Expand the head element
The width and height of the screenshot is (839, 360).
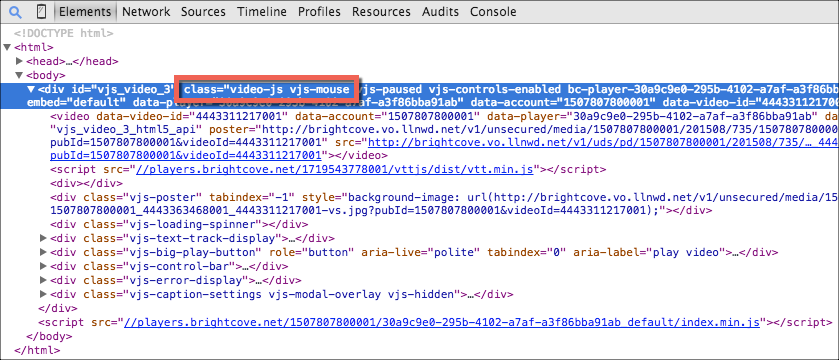pyautogui.click(x=20, y=61)
